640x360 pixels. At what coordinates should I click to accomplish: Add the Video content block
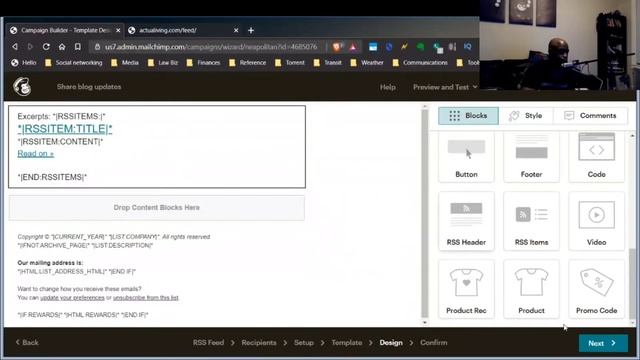click(596, 221)
